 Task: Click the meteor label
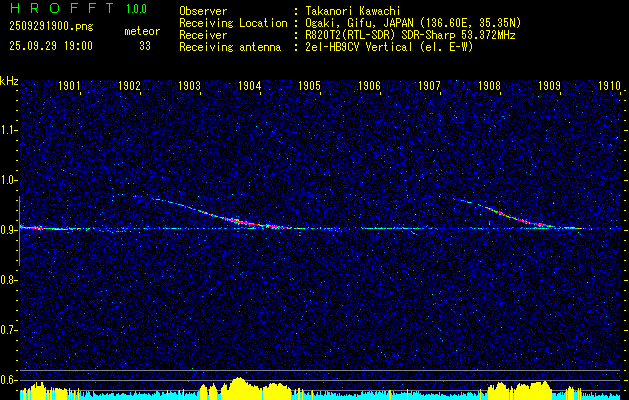coord(141,31)
